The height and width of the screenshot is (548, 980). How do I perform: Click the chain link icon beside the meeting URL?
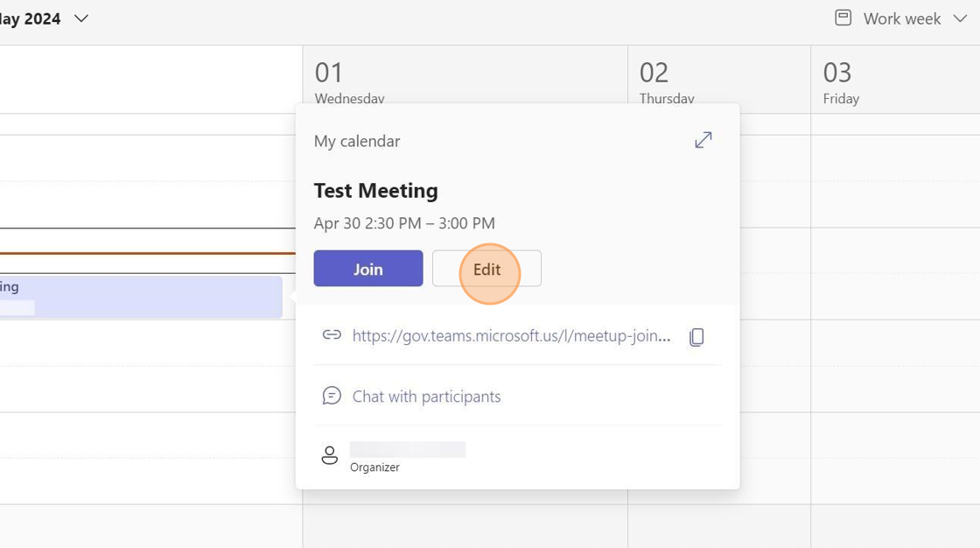point(332,334)
